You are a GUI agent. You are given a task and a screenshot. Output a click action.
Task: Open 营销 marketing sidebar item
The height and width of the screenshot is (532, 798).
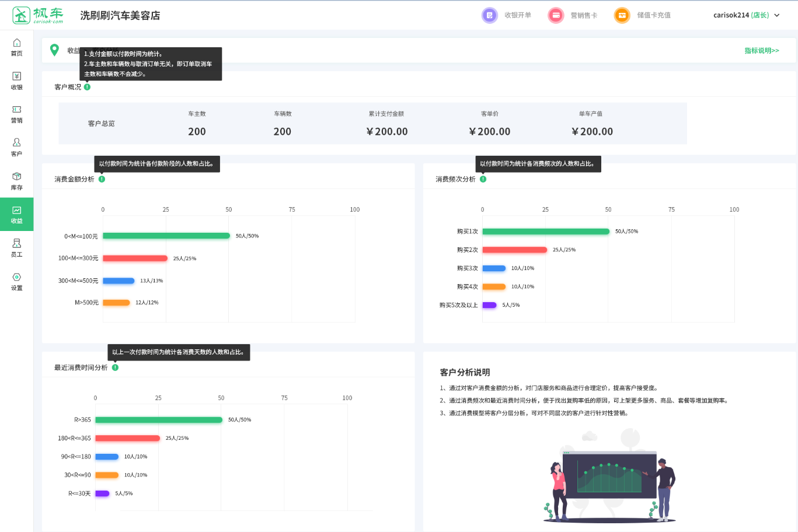(17, 114)
